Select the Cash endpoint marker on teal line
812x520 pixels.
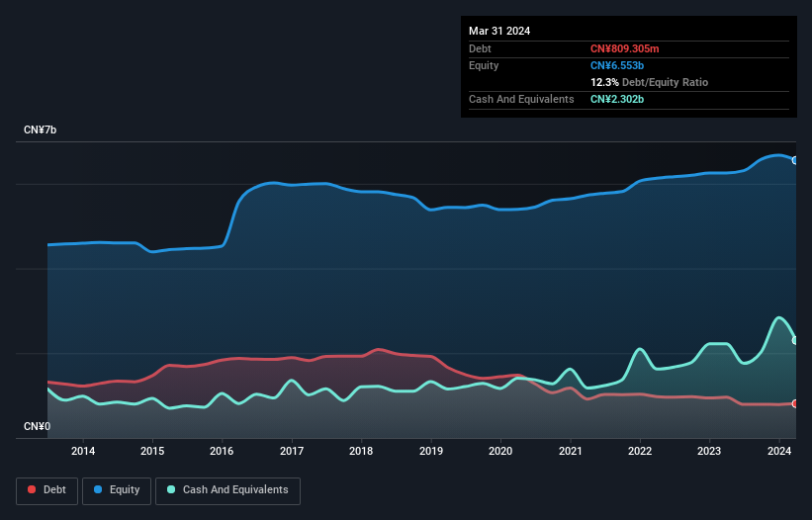(795, 340)
